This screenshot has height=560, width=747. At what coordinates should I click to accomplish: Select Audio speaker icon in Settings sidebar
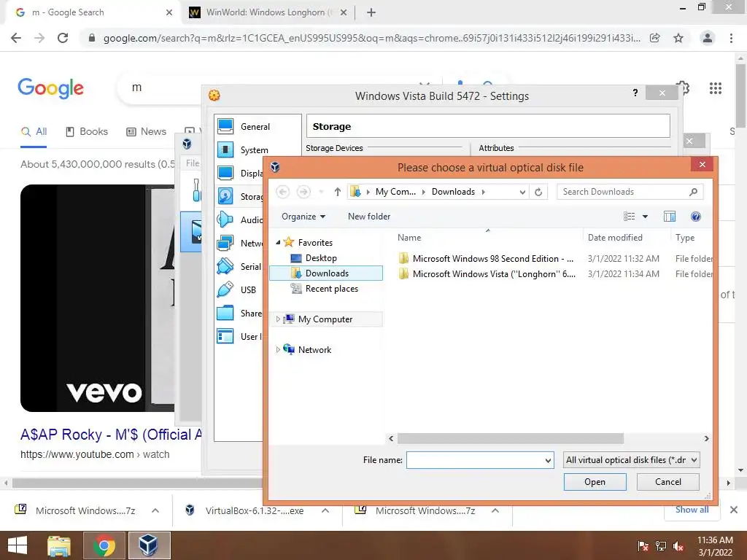coord(225,219)
